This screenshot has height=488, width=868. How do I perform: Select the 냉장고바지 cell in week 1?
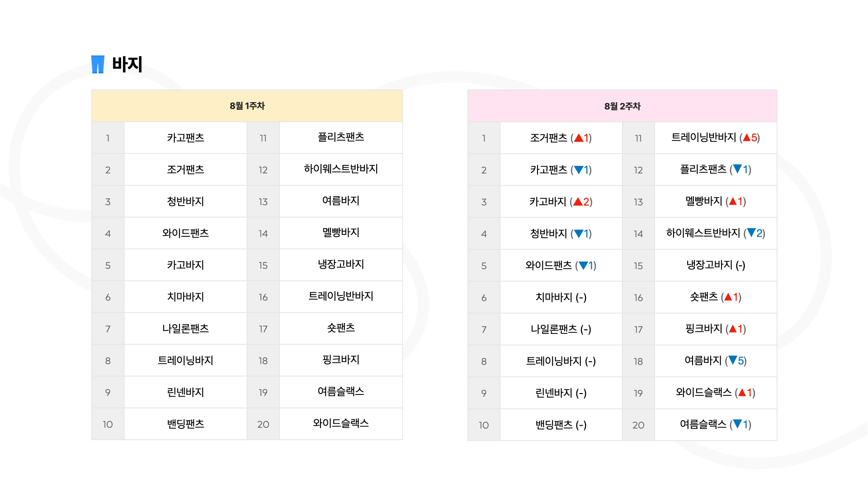341,264
